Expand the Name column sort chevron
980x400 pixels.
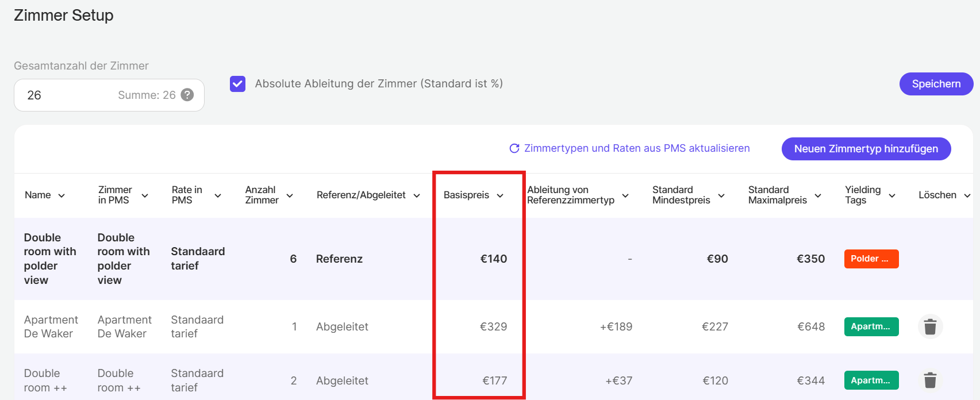click(x=62, y=195)
